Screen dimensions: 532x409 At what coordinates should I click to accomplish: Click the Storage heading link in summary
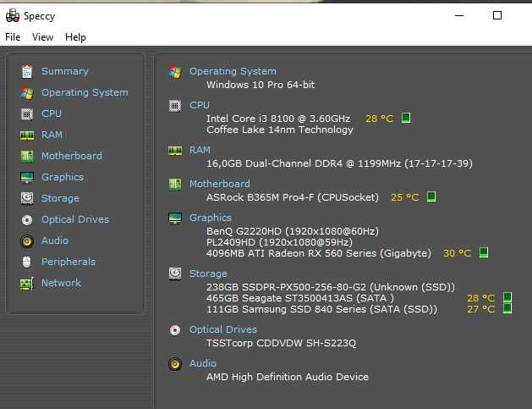pyautogui.click(x=208, y=274)
